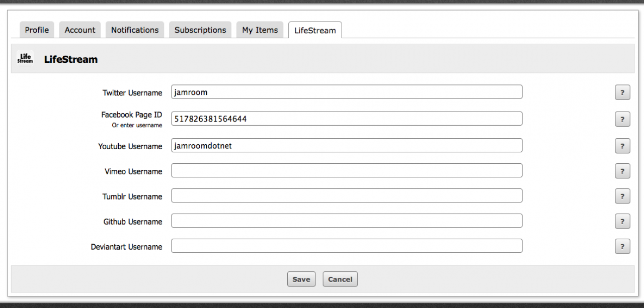This screenshot has height=308, width=644.
Task: Click the LifeStream logo icon
Action: [25, 59]
